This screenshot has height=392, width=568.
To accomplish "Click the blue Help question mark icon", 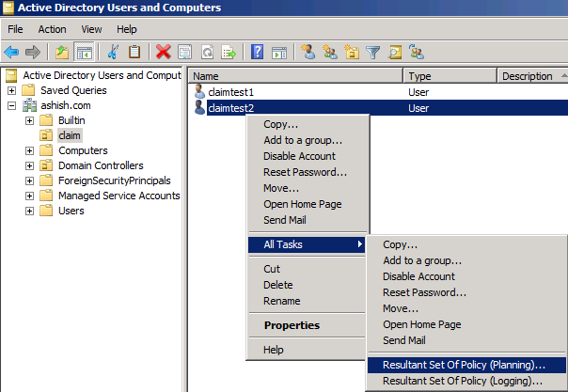I will click(x=257, y=52).
